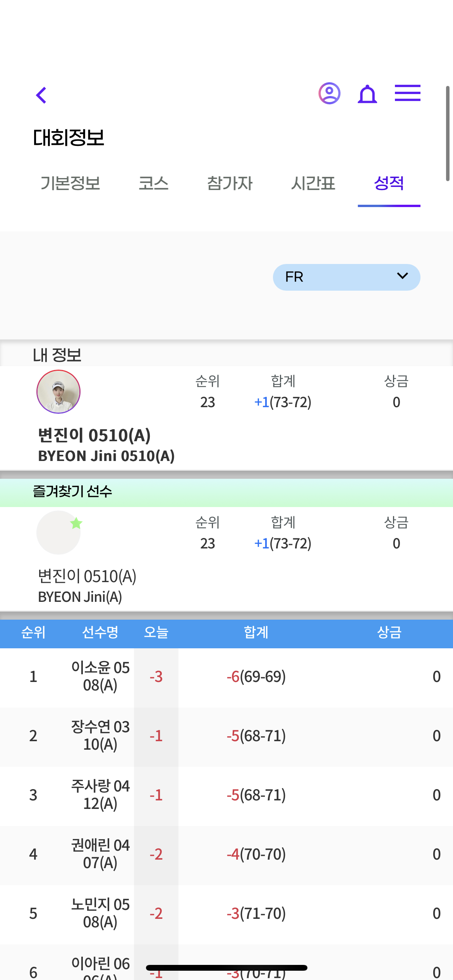Click the page scrollbar on right edge
The width and height of the screenshot is (453, 980).
(448, 134)
